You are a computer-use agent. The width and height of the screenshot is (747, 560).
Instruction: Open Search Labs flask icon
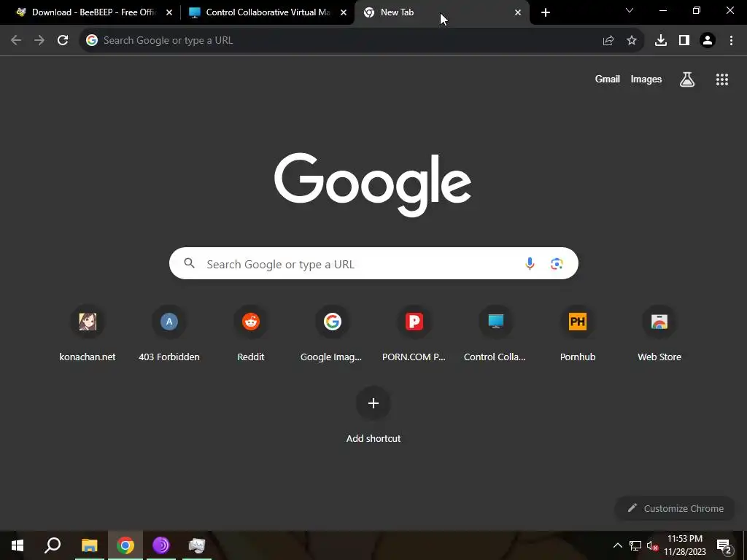(x=687, y=79)
